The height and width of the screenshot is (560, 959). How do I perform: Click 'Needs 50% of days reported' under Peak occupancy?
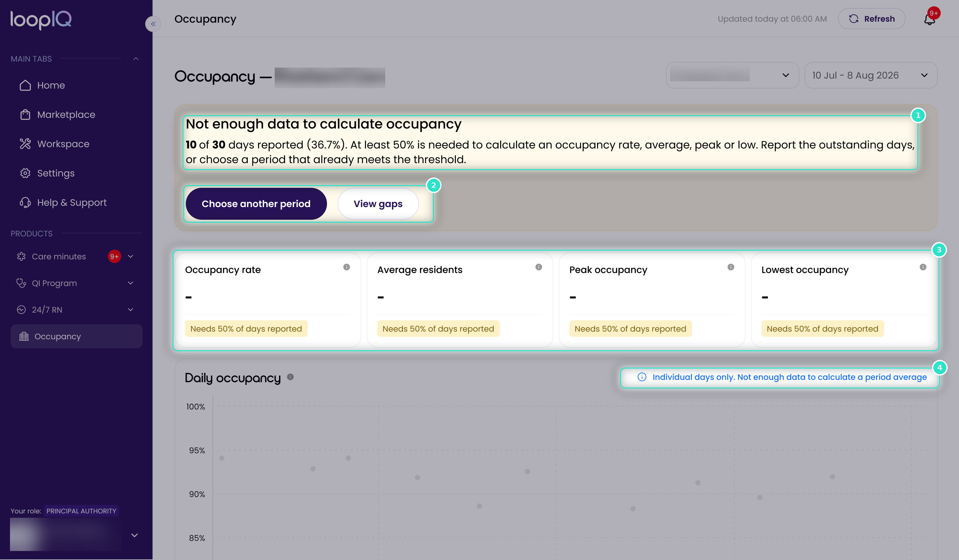pyautogui.click(x=630, y=329)
